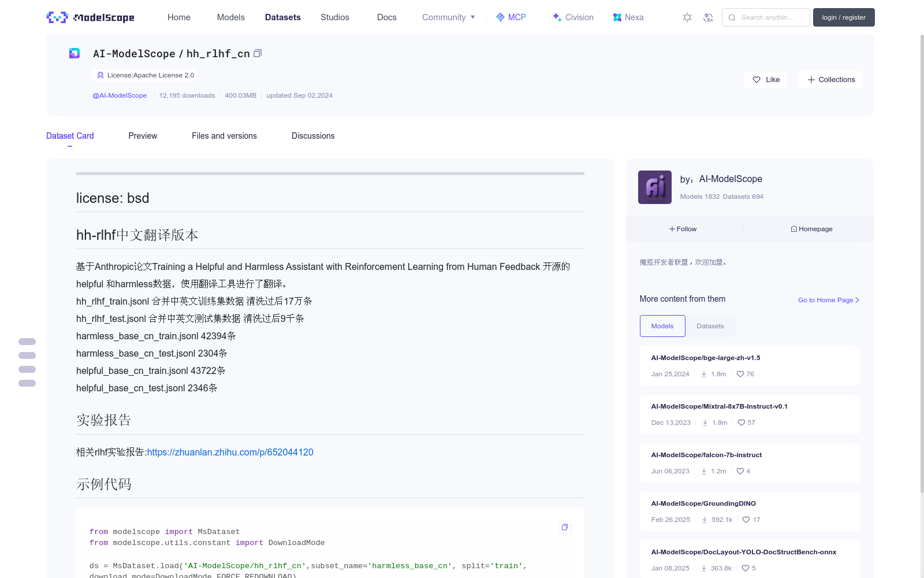Screen dimensions: 924x578
Task: Click download icon on GroundingDINO card
Action: 705,520
